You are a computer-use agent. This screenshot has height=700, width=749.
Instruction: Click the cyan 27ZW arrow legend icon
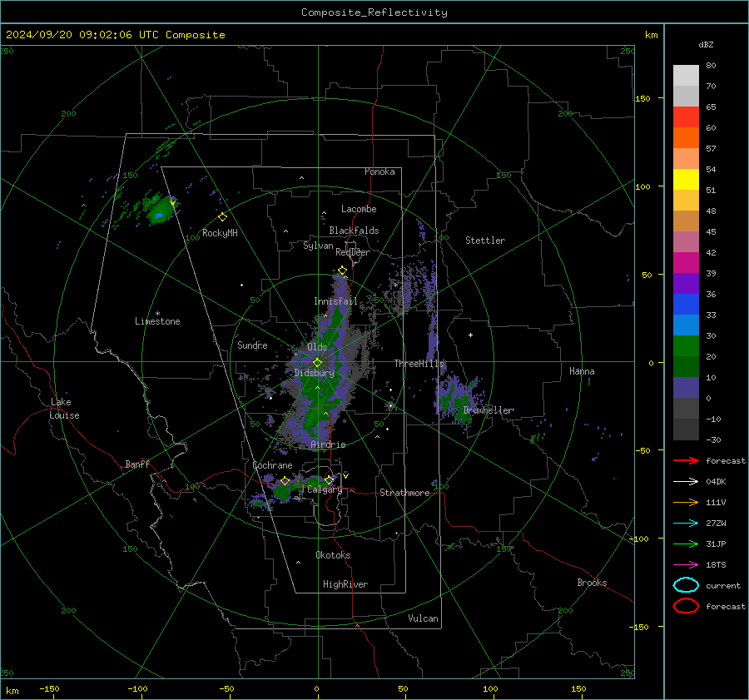pos(686,524)
